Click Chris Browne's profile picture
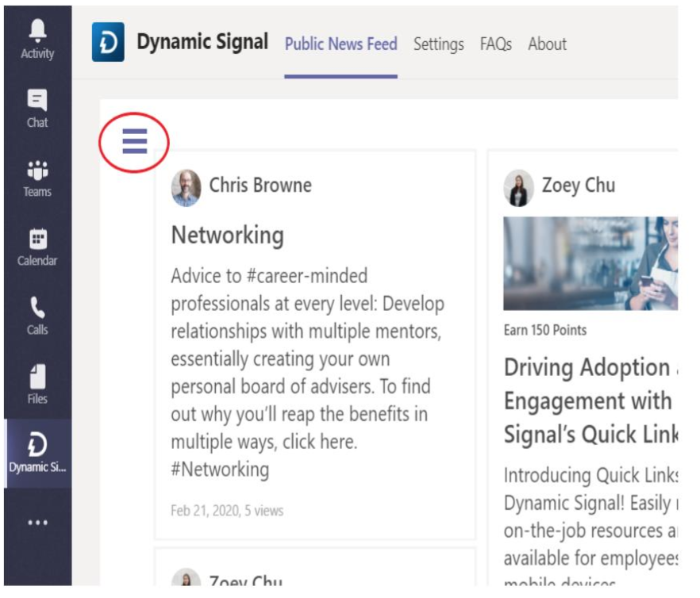Viewport: 700px width, 598px height. point(187,188)
